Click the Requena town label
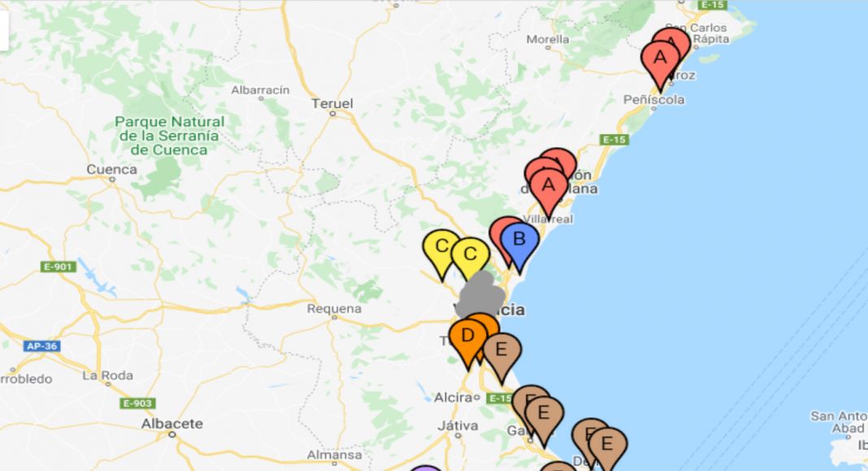Screen dimensions: 868x471 (x=334, y=309)
